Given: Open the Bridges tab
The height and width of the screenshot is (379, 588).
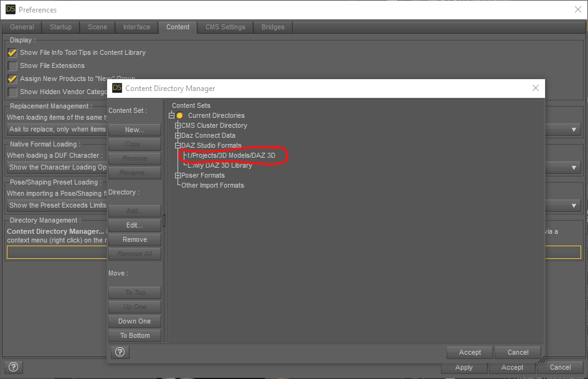Looking at the screenshot, I should click(x=273, y=27).
